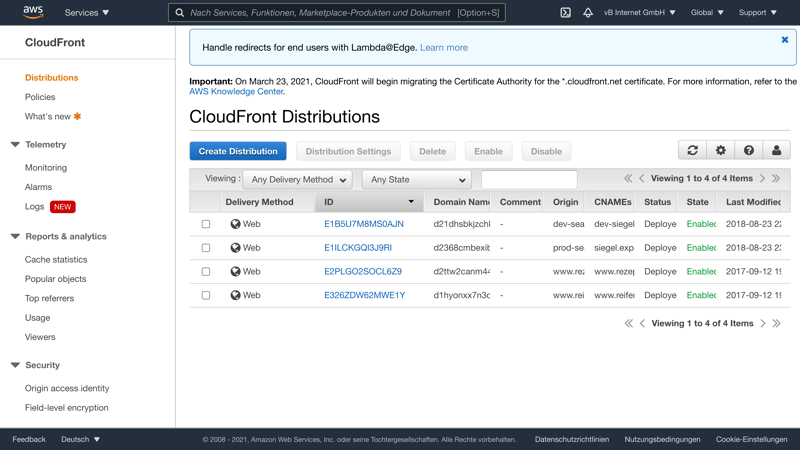This screenshot has width=800, height=450.
Task: Tick the checkbox for E326ZDW62MWE1Y distribution
Action: [x=206, y=296]
